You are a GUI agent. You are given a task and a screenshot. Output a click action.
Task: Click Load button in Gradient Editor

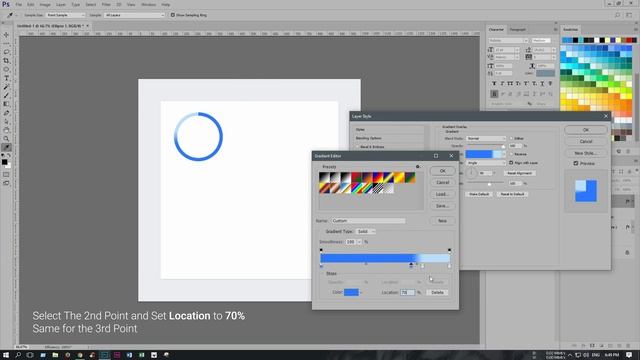(x=442, y=194)
